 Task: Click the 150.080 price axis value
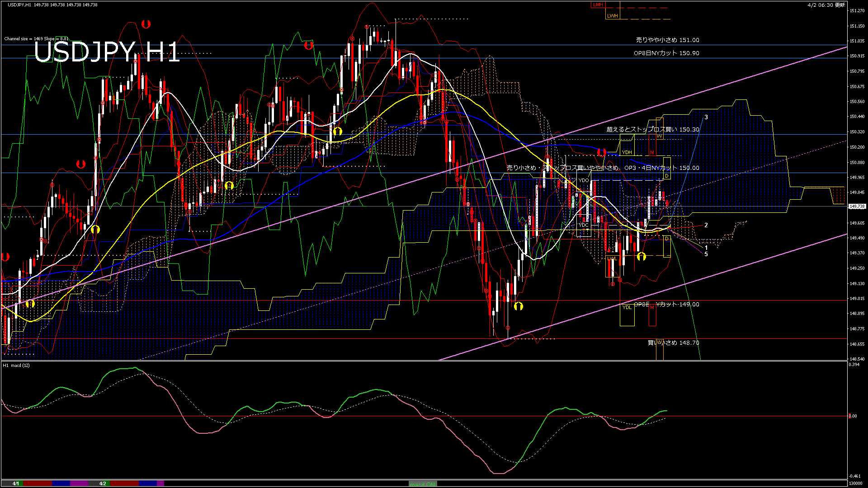coord(857,162)
